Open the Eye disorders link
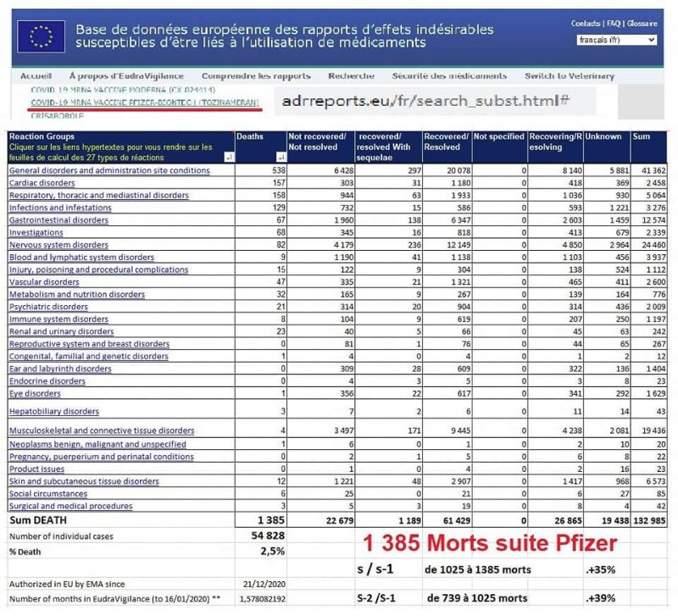The width and height of the screenshot is (678, 616). 35,394
